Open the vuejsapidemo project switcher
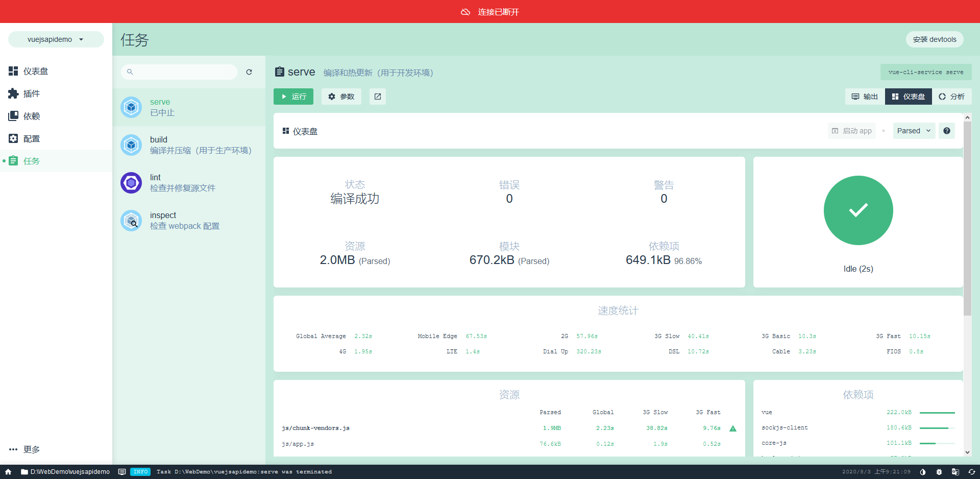Viewport: 980px width, 479px height. pos(56,39)
